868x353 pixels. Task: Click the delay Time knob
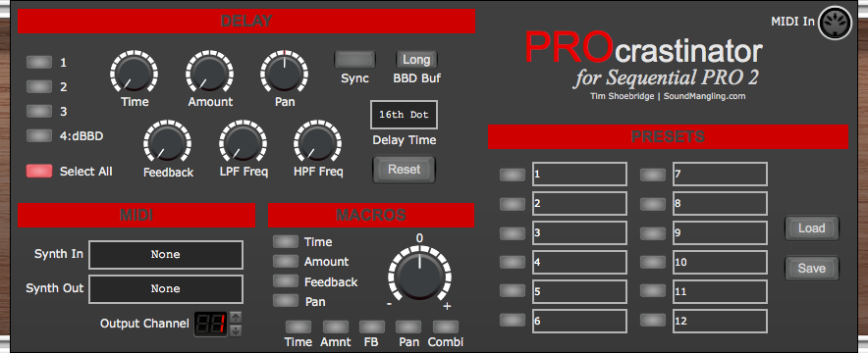click(134, 73)
